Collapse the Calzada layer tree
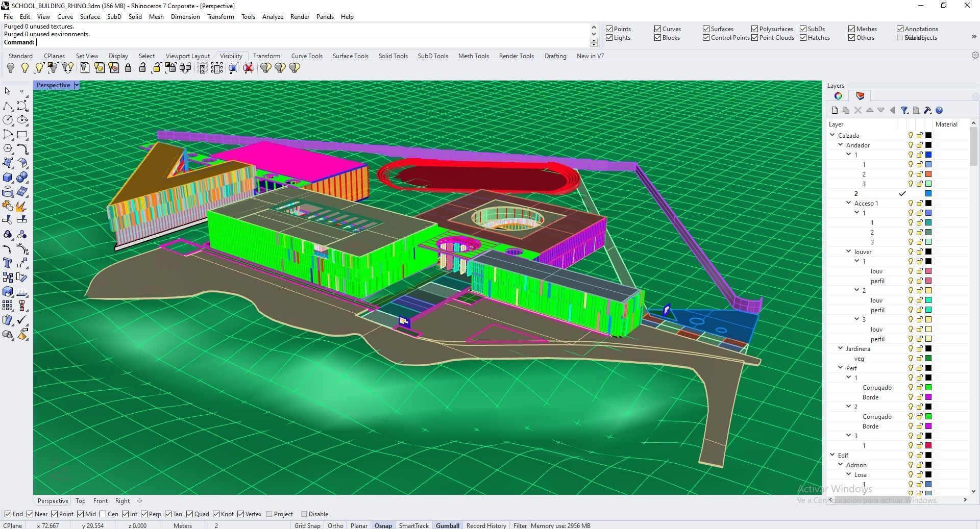The height and width of the screenshot is (529, 980). point(832,135)
